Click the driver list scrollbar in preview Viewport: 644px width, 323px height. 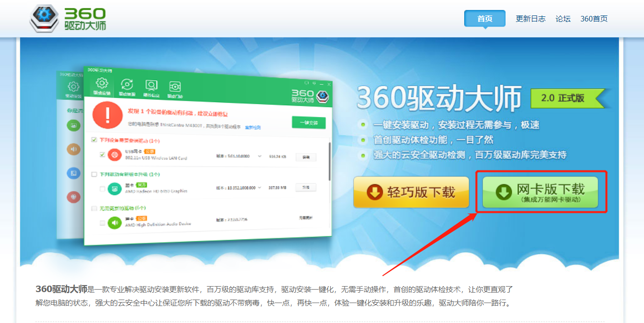tap(329, 161)
